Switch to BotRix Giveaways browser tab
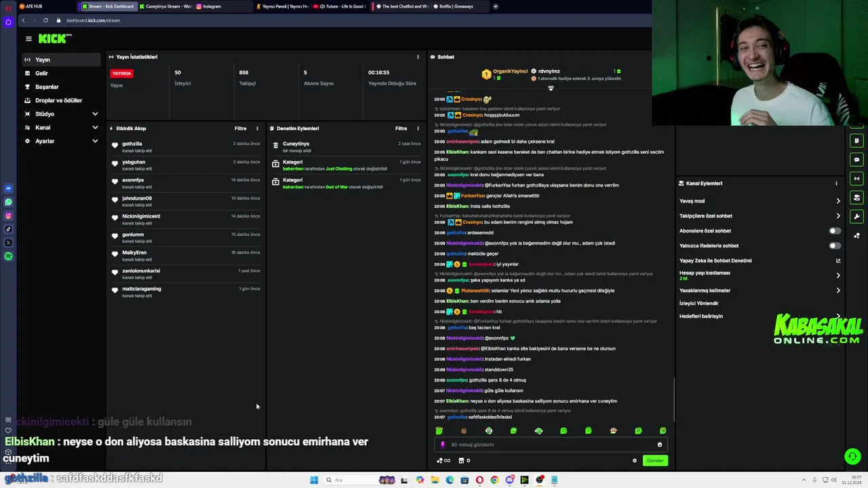 [x=460, y=6]
